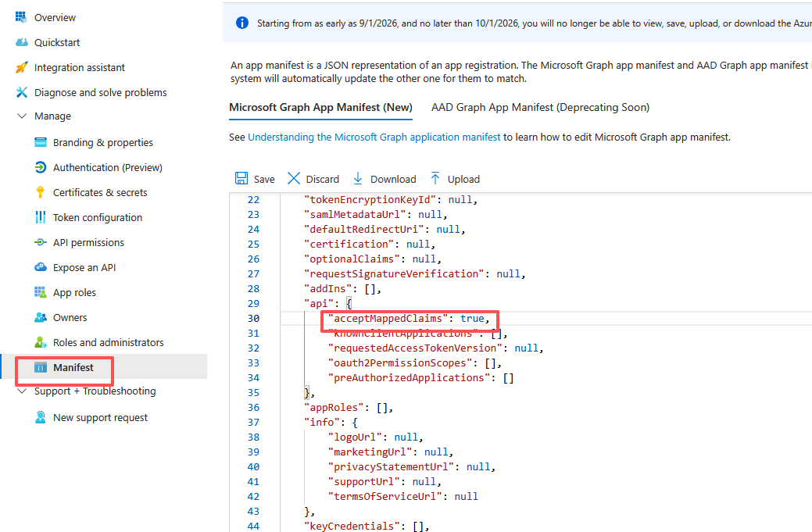
Task: Open API permissions page
Action: click(x=88, y=242)
